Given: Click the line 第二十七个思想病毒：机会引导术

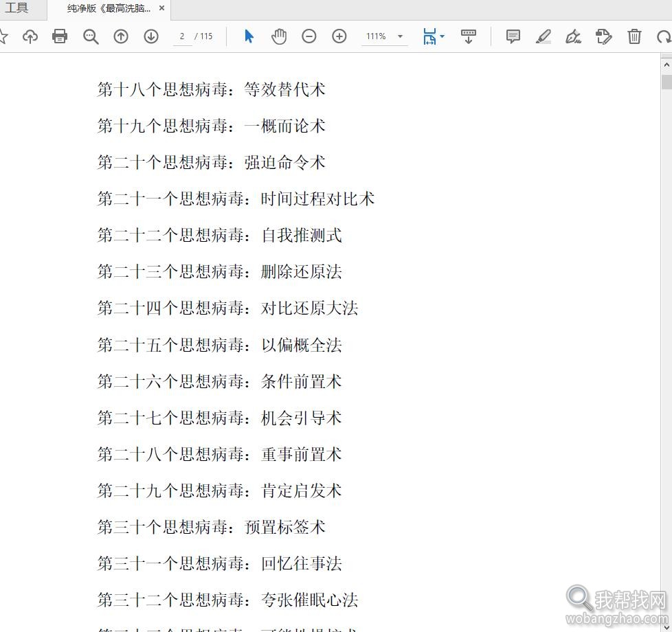Looking at the screenshot, I should [x=219, y=418].
